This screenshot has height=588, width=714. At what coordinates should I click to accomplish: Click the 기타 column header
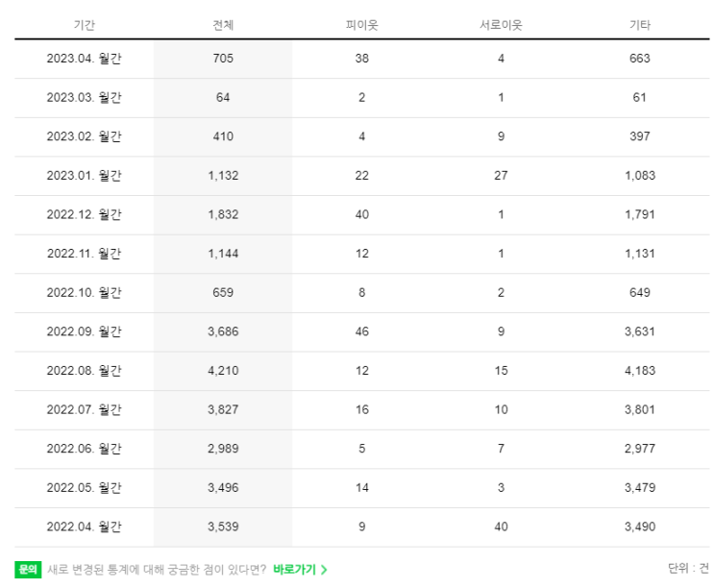(640, 24)
